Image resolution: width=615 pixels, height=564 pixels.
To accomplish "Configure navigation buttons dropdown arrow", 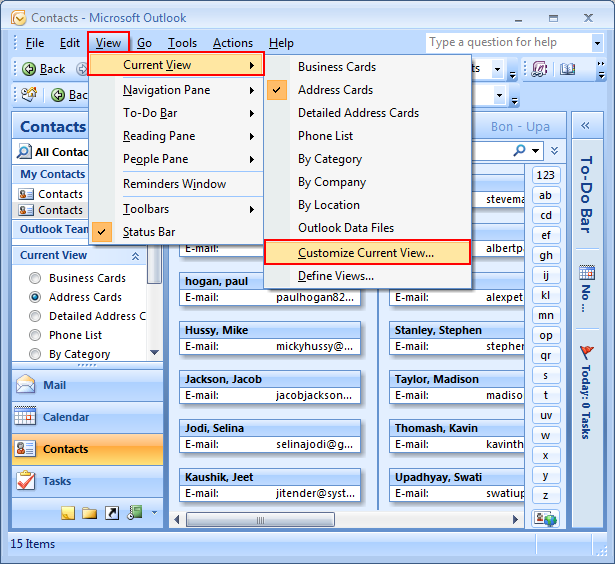I will click(154, 513).
